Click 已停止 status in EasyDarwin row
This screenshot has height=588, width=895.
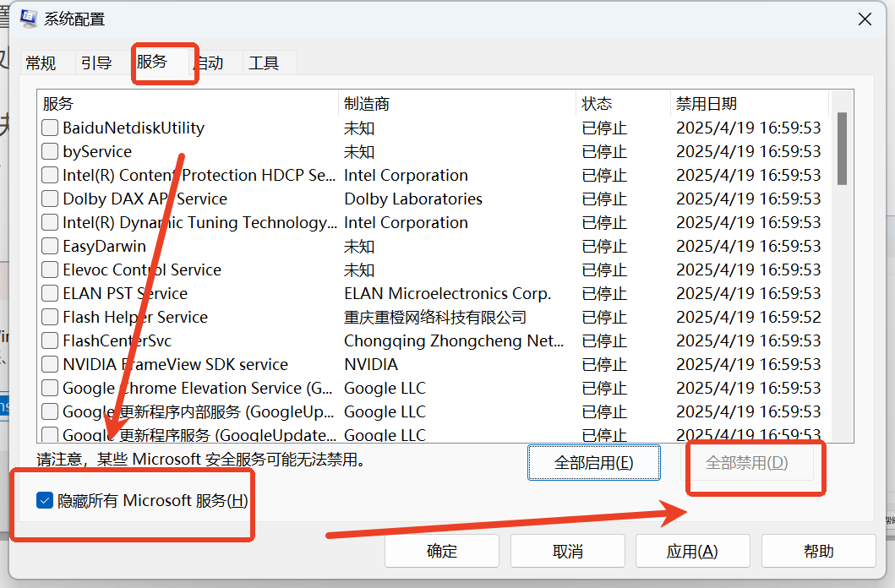click(x=604, y=246)
